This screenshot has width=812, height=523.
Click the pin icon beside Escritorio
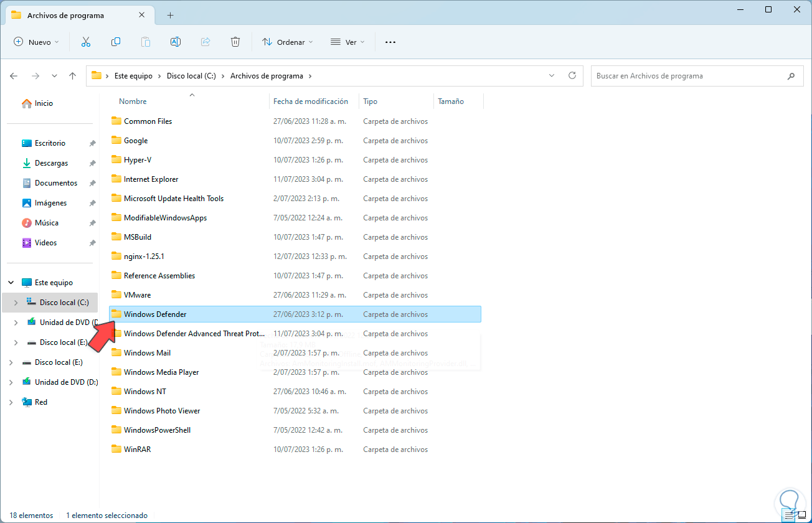[x=92, y=143]
